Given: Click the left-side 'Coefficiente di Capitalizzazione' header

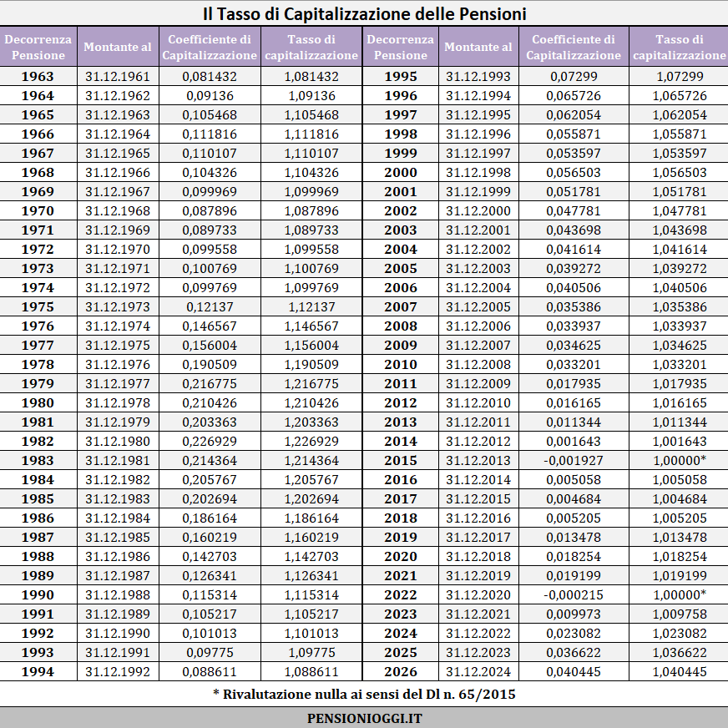Looking at the screenshot, I should coord(210,48).
